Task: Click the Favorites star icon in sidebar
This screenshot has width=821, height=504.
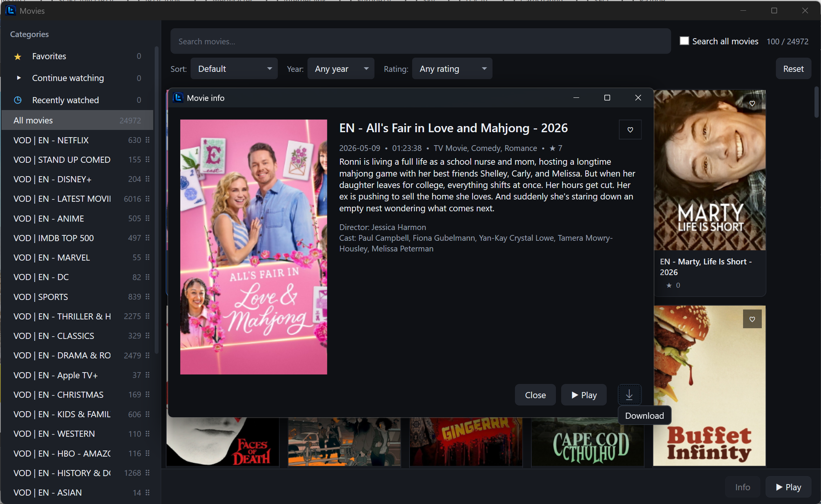Action: (x=18, y=57)
